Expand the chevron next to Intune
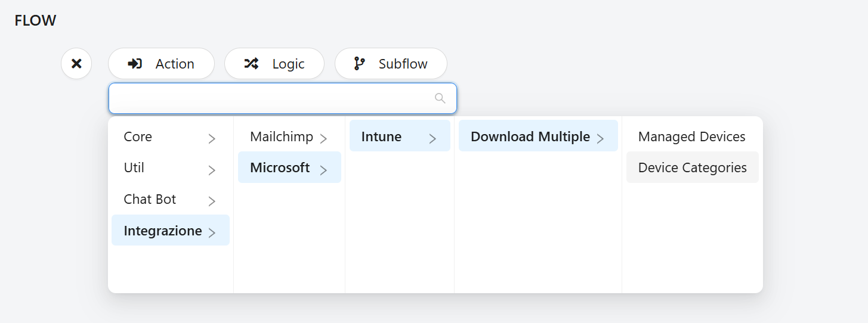This screenshot has width=868, height=323. point(433,139)
